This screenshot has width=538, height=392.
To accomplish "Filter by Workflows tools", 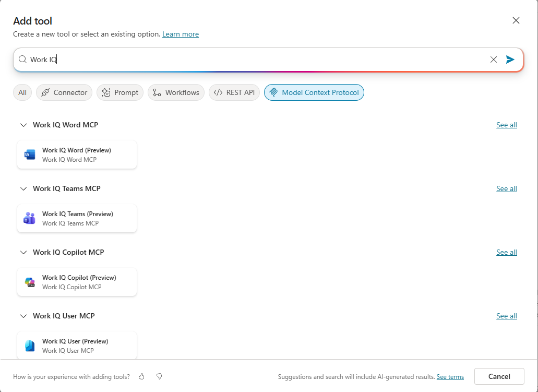I will [176, 92].
